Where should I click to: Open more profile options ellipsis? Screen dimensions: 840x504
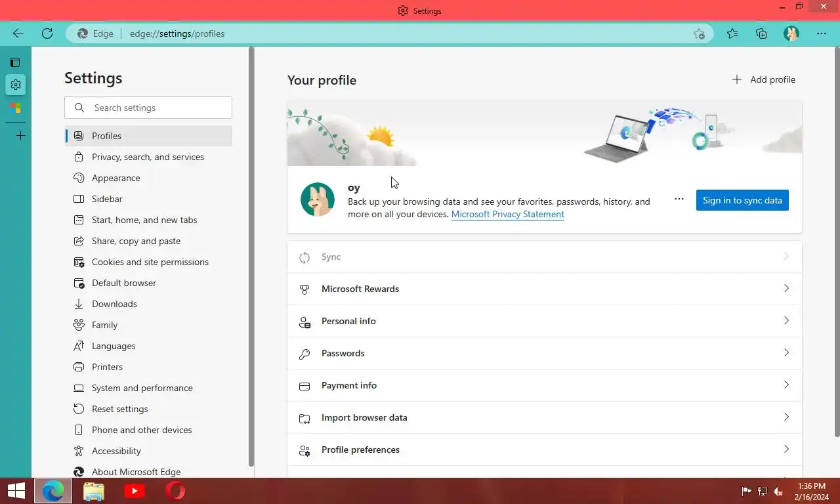(x=679, y=199)
